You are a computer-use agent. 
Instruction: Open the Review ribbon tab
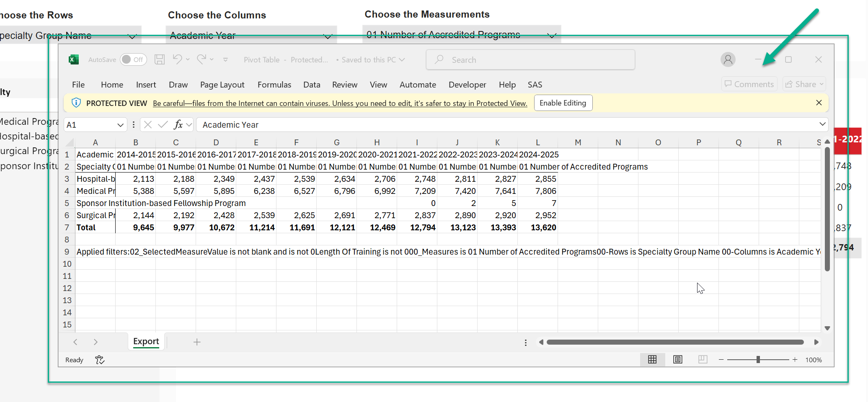(345, 85)
